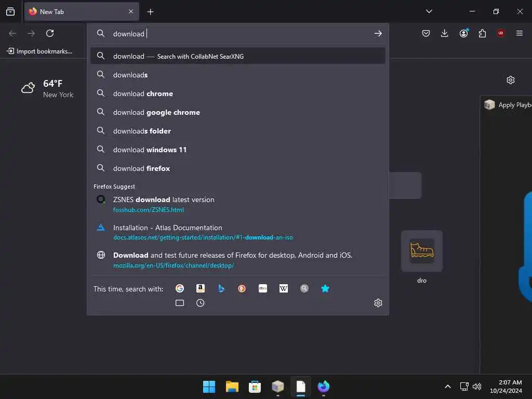Close the New Tab tab
Screen dimensions: 532x399
click(x=131, y=11)
